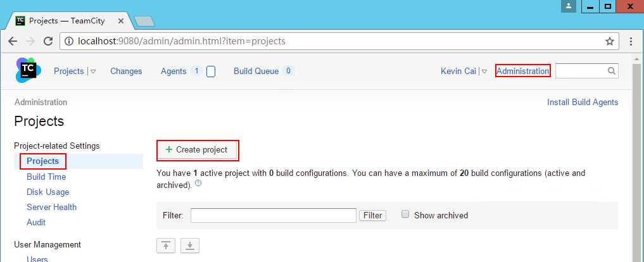Select Audit in the sidebar
644x262 pixels.
point(36,222)
